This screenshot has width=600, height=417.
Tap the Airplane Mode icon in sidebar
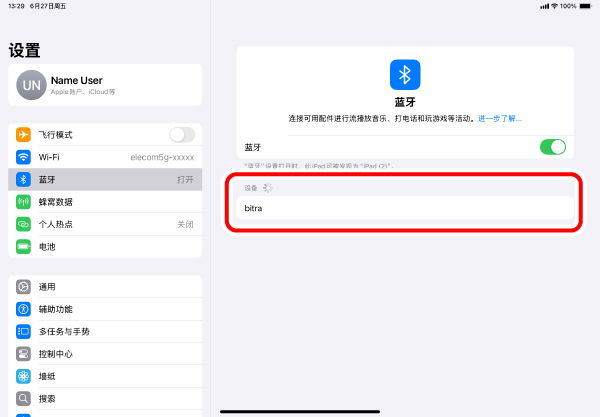tap(24, 135)
